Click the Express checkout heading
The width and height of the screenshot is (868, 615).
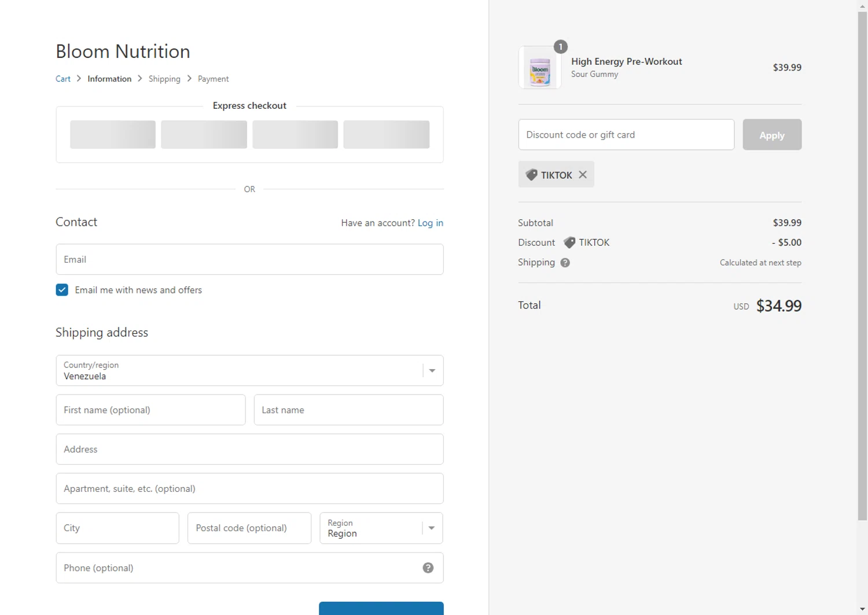[x=249, y=105]
